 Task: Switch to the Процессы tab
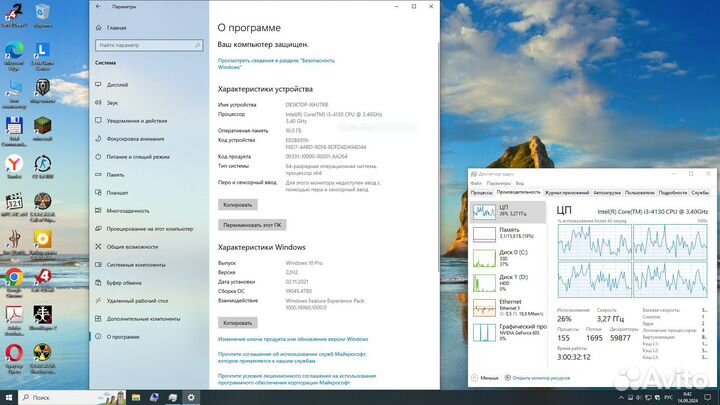click(481, 191)
